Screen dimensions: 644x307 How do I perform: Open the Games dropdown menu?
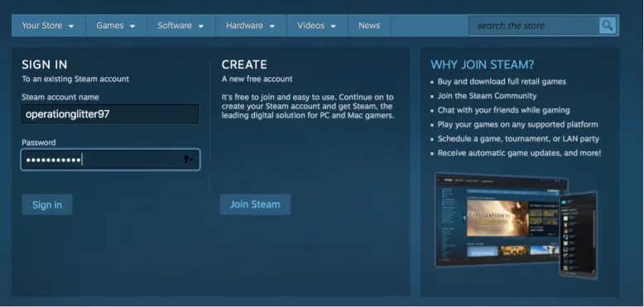point(116,26)
